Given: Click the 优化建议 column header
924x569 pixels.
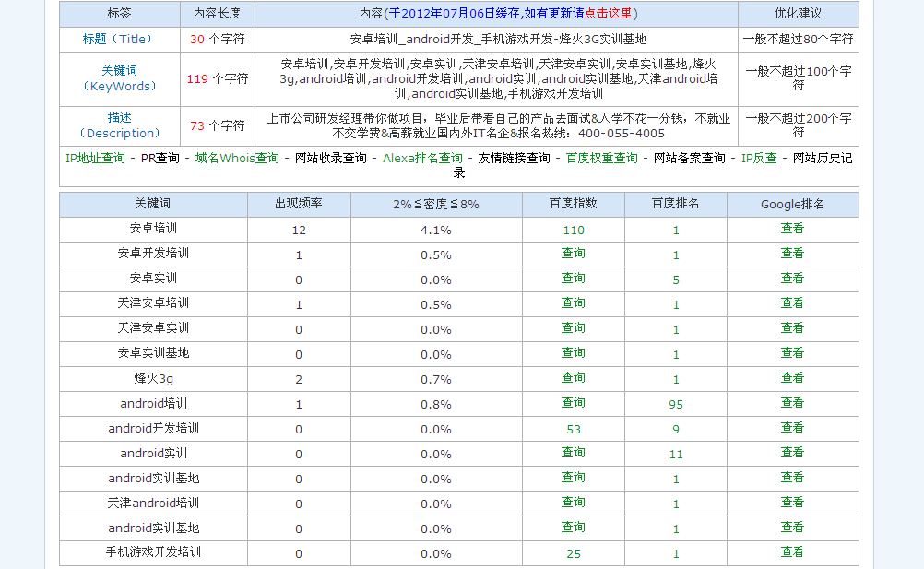Looking at the screenshot, I should [798, 14].
